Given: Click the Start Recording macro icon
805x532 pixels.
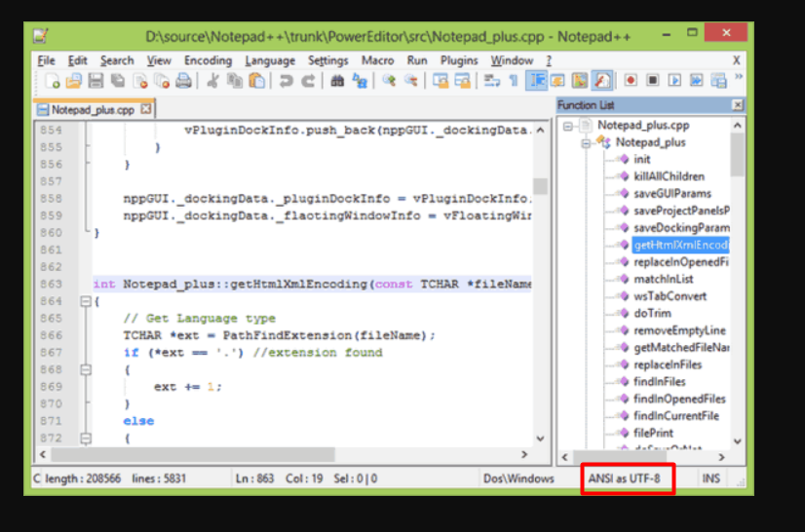Looking at the screenshot, I should [631, 81].
